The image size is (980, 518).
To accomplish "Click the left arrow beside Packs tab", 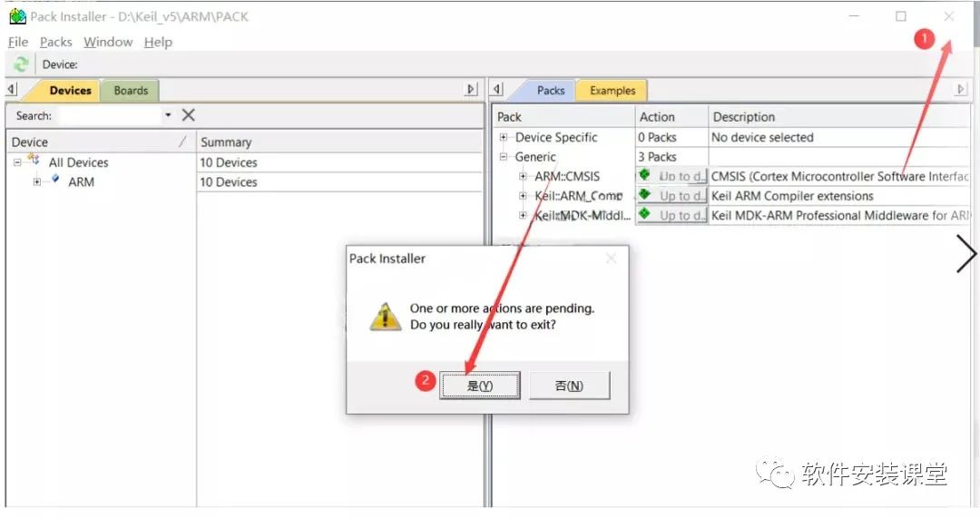I will [x=497, y=90].
